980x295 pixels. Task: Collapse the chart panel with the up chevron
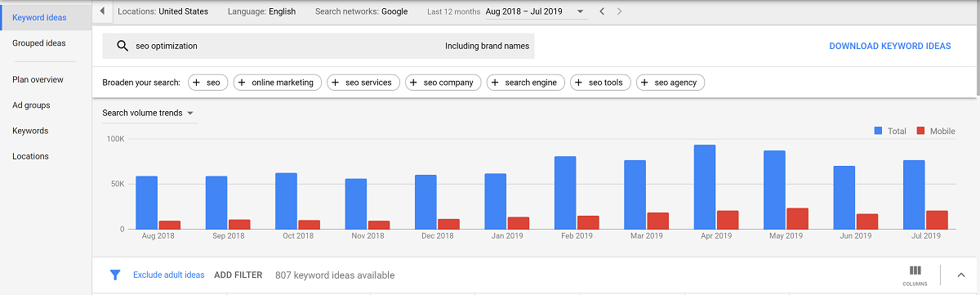tap(960, 275)
